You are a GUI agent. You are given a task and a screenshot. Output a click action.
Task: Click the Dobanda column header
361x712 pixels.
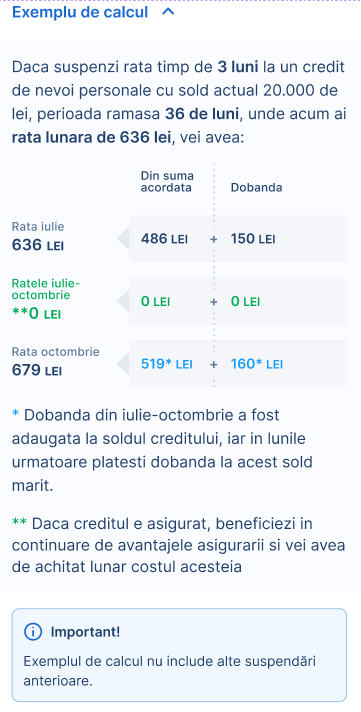pos(257,188)
